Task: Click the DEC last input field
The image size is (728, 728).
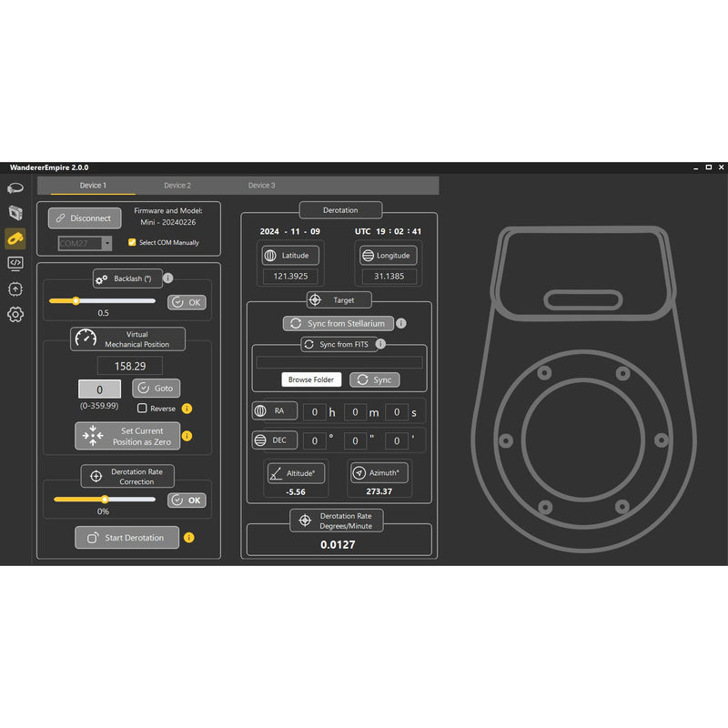Action: pos(397,440)
